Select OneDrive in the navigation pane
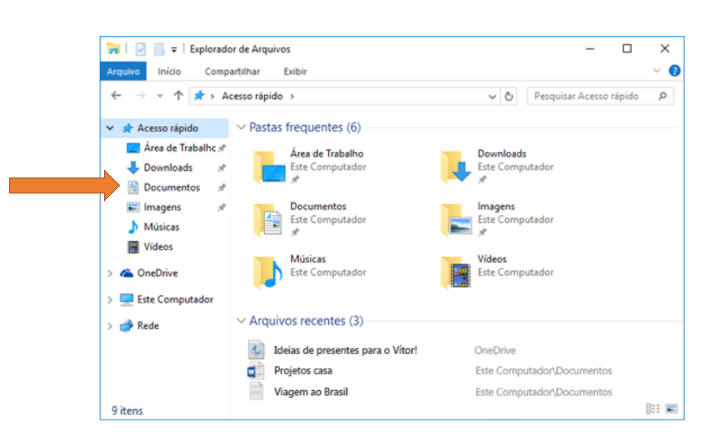Viewport: 711px width, 443px height. (x=157, y=273)
